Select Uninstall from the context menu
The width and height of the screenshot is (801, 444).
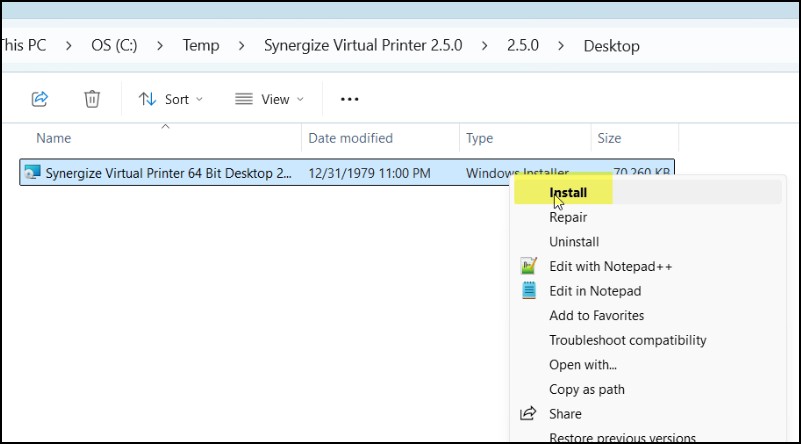[x=574, y=242]
